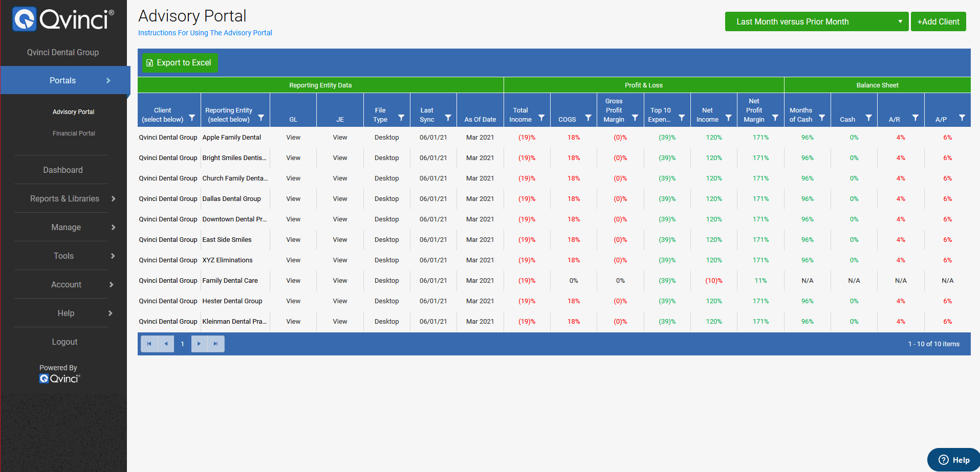The image size is (980, 472).
Task: Expand the Help sidebar menu
Action: [65, 313]
